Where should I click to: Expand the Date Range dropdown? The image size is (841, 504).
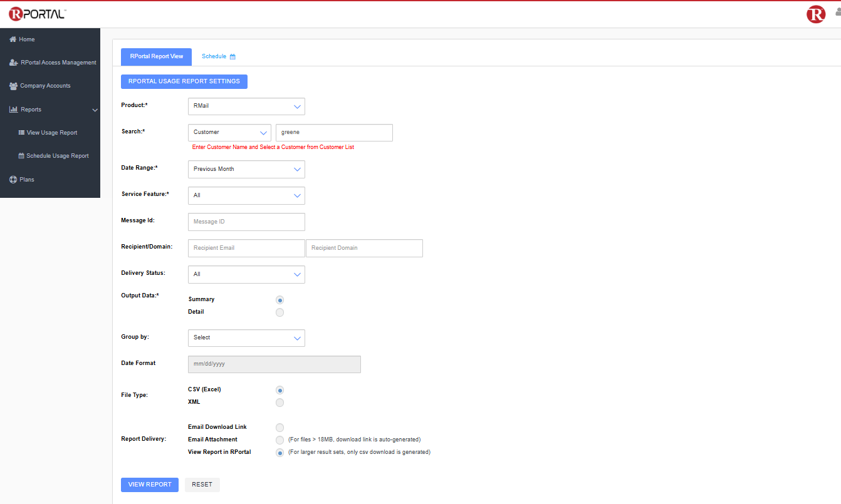click(x=246, y=169)
